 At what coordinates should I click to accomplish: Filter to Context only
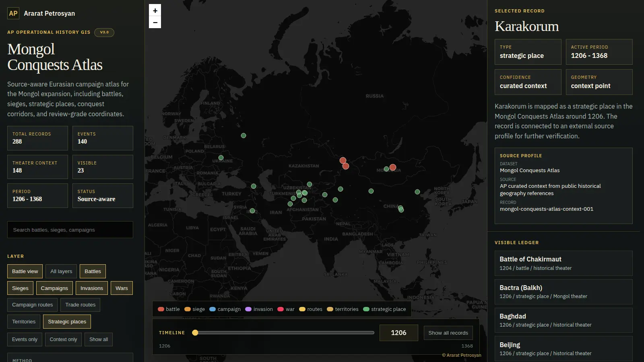[64, 339]
